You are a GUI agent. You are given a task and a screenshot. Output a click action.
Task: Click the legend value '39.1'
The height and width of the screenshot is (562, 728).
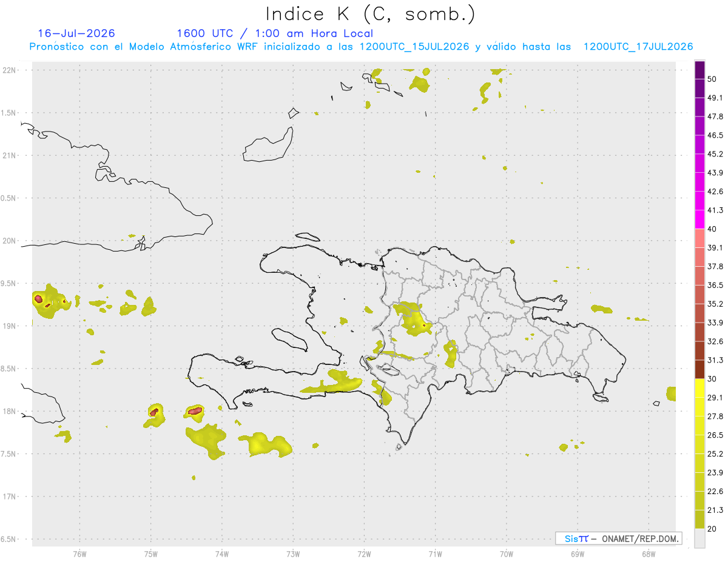[715, 247]
